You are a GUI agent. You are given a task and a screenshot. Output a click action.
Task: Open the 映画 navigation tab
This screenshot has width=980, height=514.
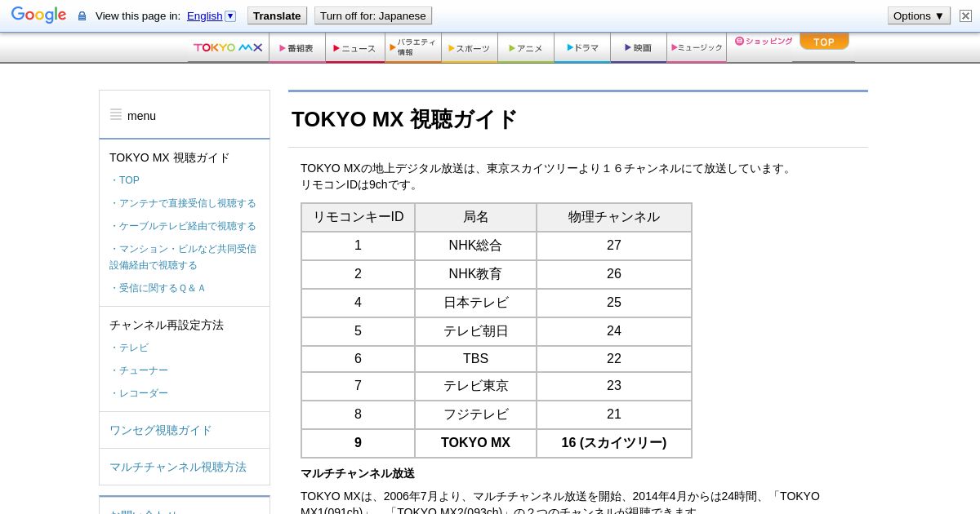[x=639, y=48]
